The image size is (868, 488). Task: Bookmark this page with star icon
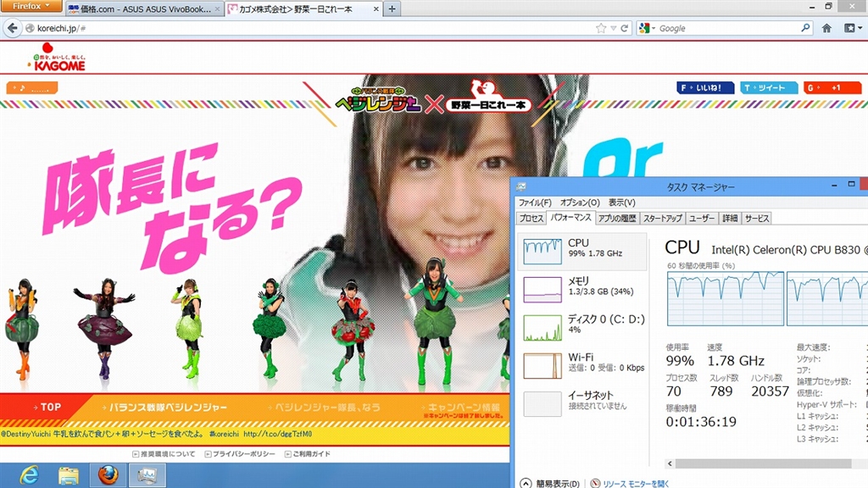tap(601, 28)
